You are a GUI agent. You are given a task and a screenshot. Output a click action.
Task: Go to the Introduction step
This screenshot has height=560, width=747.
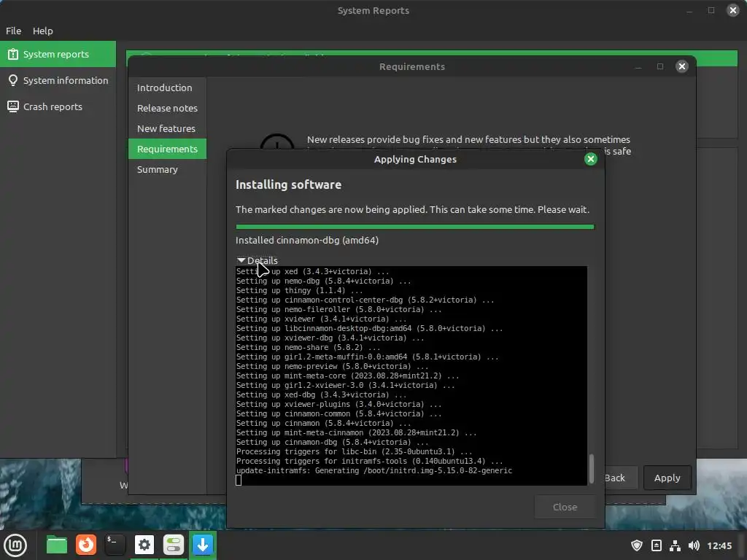coord(167,87)
